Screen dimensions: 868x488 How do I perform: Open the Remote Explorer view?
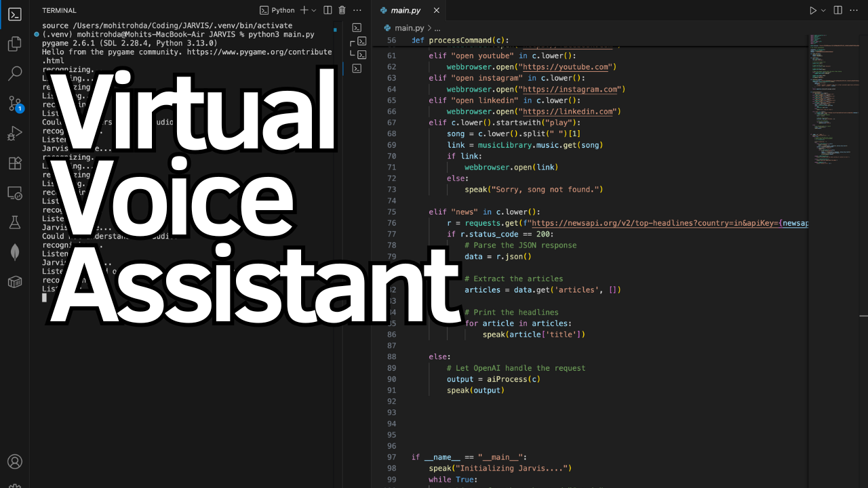click(14, 193)
